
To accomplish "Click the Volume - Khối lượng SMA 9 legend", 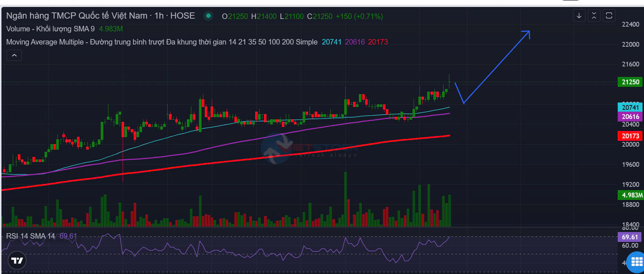I will pos(50,29).
